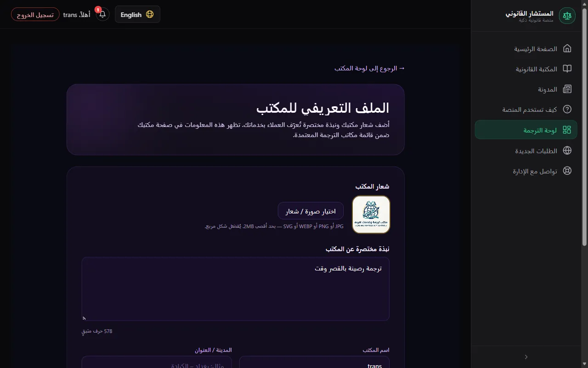Click the book icon for المكتبة القانونية
Viewport: 588px width, 368px height.
567,69
